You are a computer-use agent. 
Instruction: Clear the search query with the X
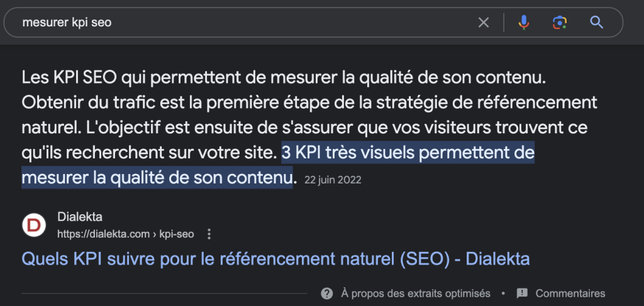pos(484,23)
